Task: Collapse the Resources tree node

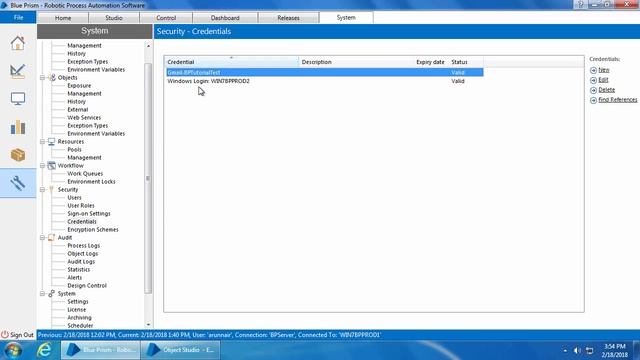Action: click(42, 142)
